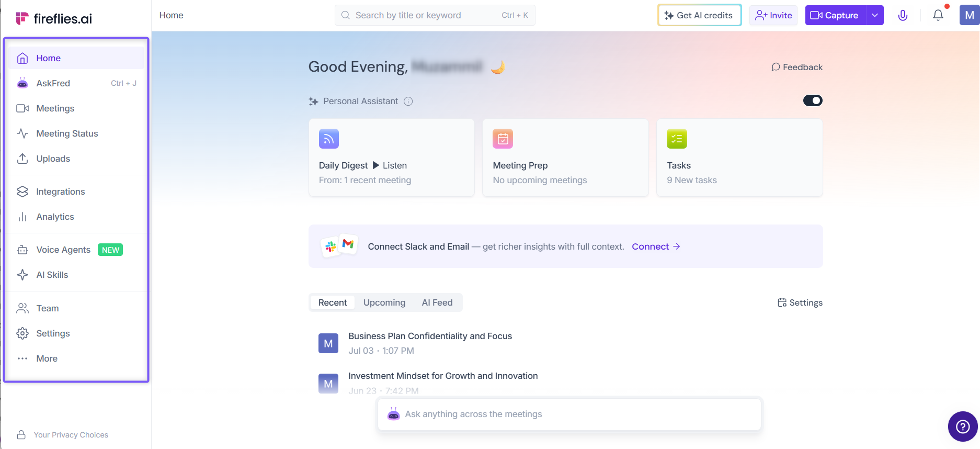Image resolution: width=980 pixels, height=449 pixels.
Task: Click the Meeting Prep calendar icon
Action: pos(503,139)
